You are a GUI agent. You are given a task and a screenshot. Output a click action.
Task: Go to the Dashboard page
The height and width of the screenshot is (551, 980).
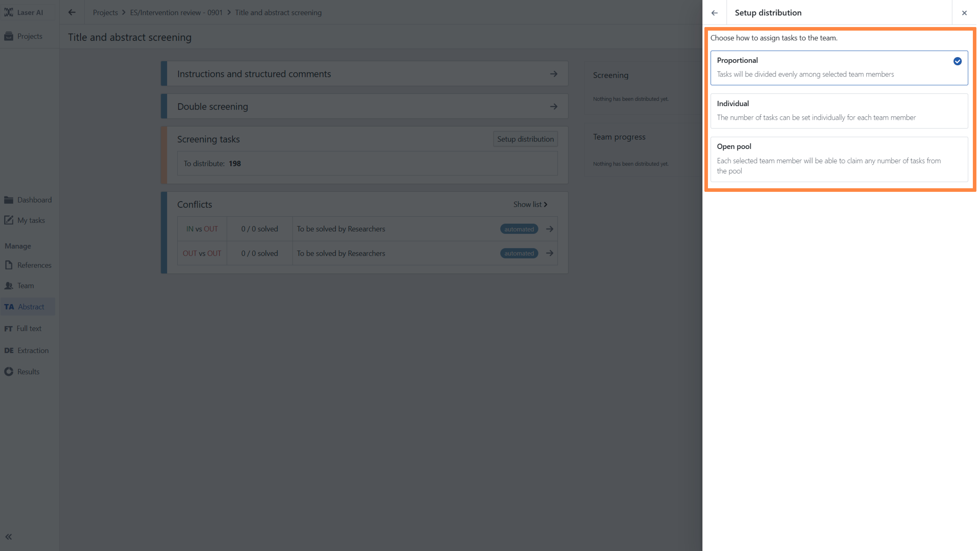coord(34,200)
